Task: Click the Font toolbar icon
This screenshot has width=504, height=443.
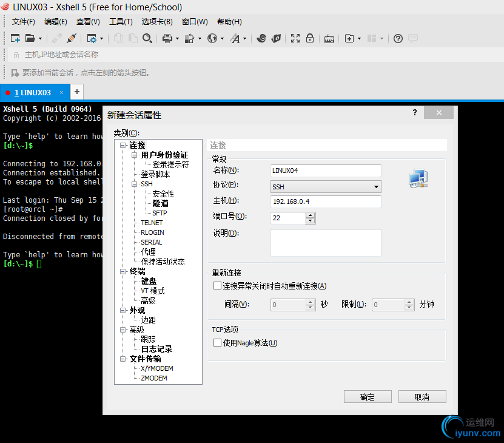Action: pos(235,39)
